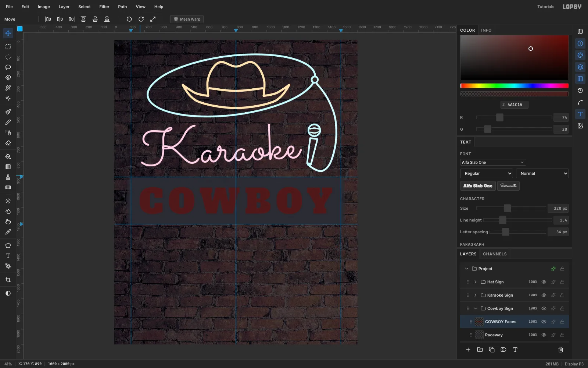The image size is (588, 368).
Task: Select the Crop tool
Action: pos(8,280)
